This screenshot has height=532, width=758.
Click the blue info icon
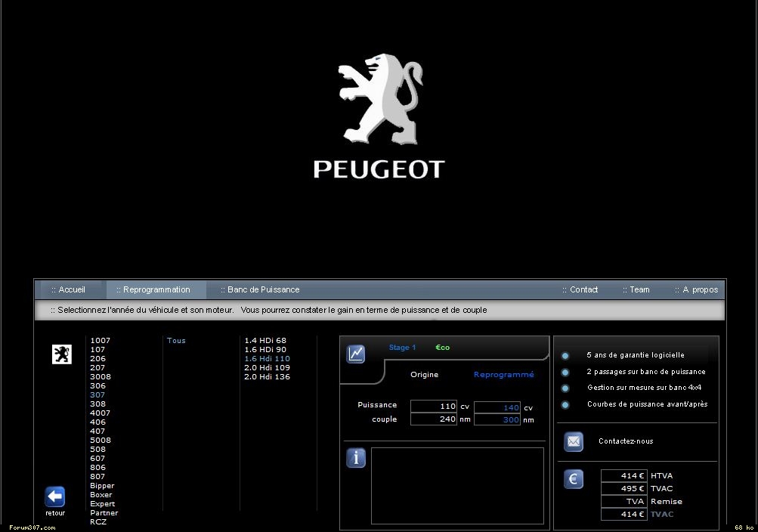[x=356, y=458]
